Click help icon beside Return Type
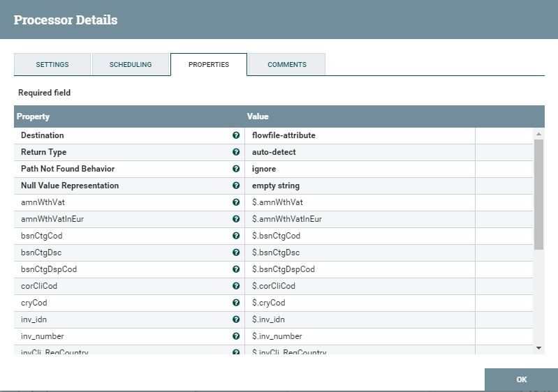 pyautogui.click(x=236, y=152)
